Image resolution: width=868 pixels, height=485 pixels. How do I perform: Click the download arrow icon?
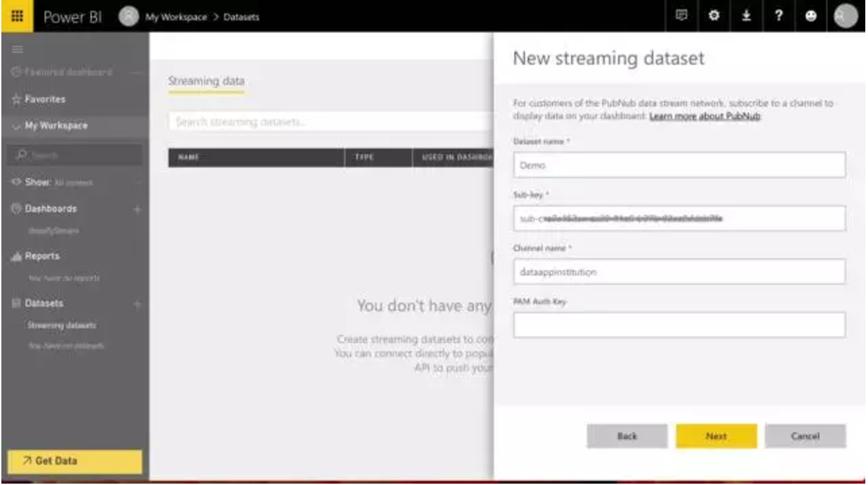pos(747,16)
